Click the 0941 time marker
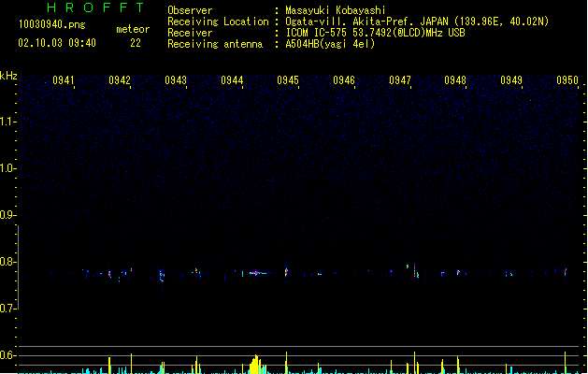588x374 pixels. point(63,80)
